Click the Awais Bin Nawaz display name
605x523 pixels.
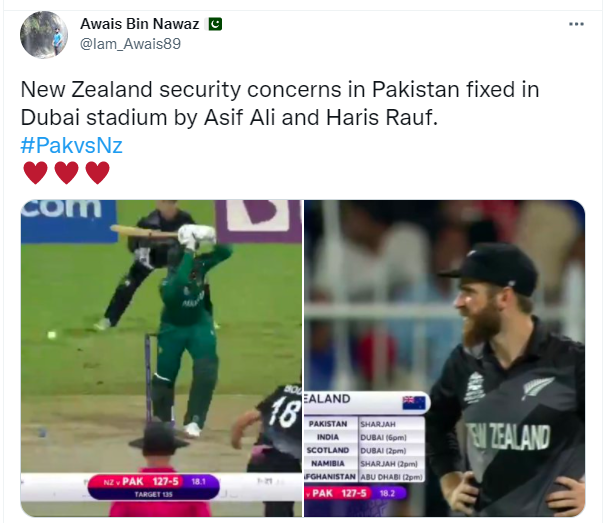click(x=140, y=24)
